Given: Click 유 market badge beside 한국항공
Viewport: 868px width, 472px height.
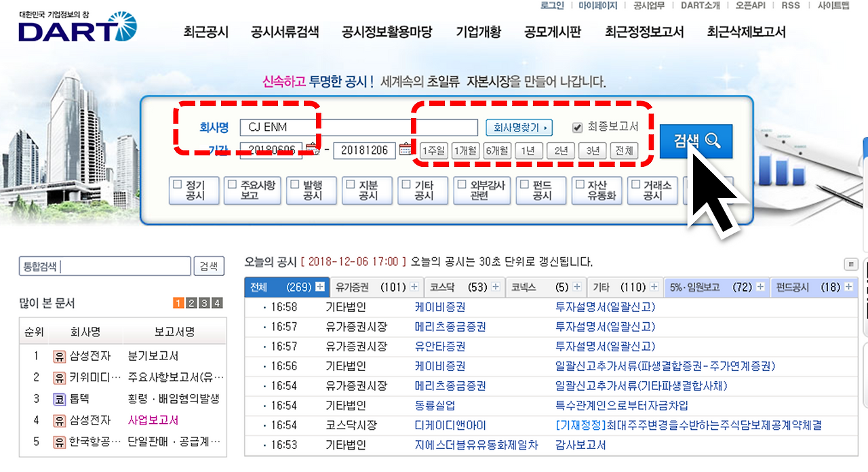Looking at the screenshot, I should pyautogui.click(x=59, y=442).
